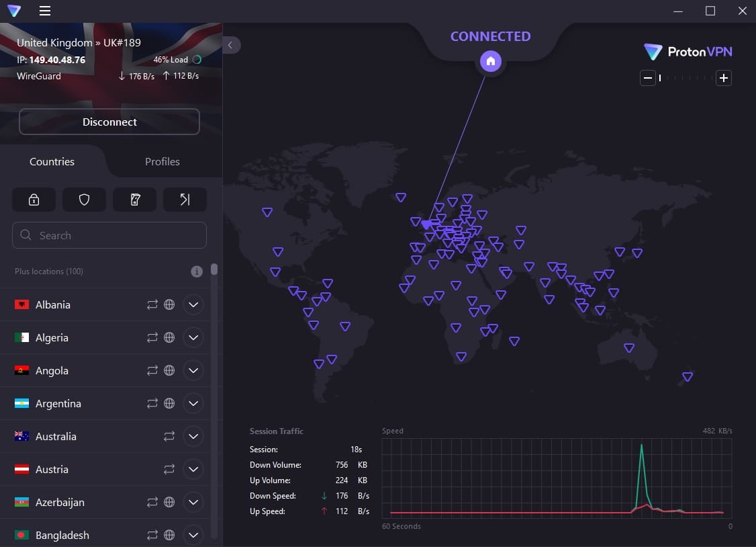The image size is (756, 547).
Task: Toggle the Secure Core lock icon
Action: (34, 200)
